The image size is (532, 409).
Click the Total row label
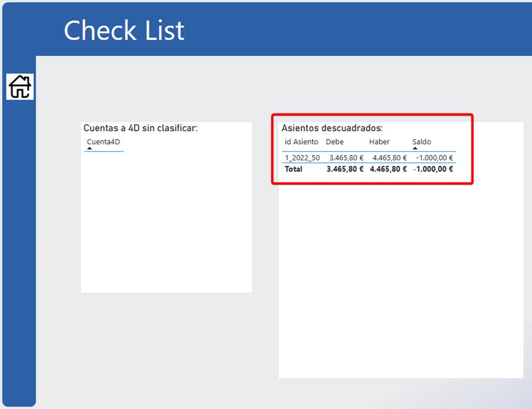[294, 169]
